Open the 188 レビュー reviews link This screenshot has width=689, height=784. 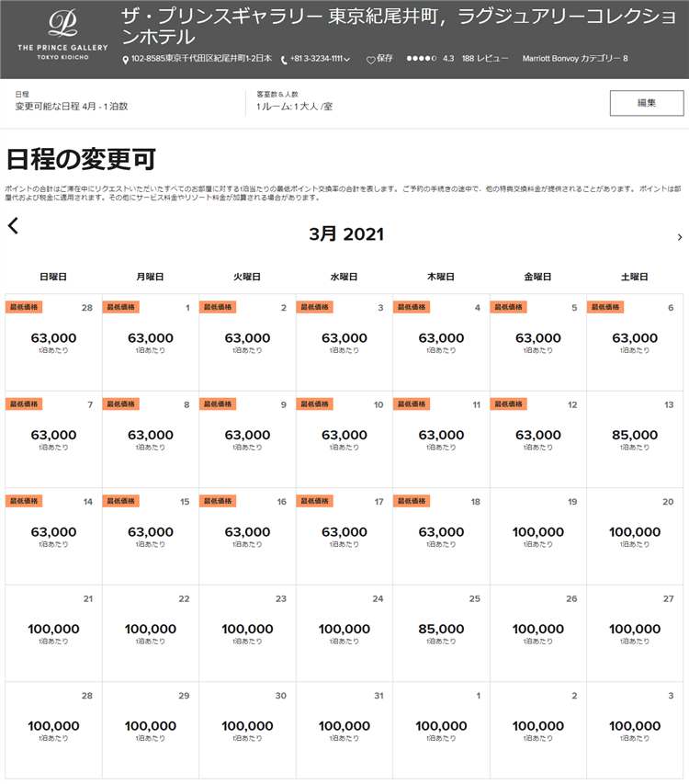click(485, 59)
